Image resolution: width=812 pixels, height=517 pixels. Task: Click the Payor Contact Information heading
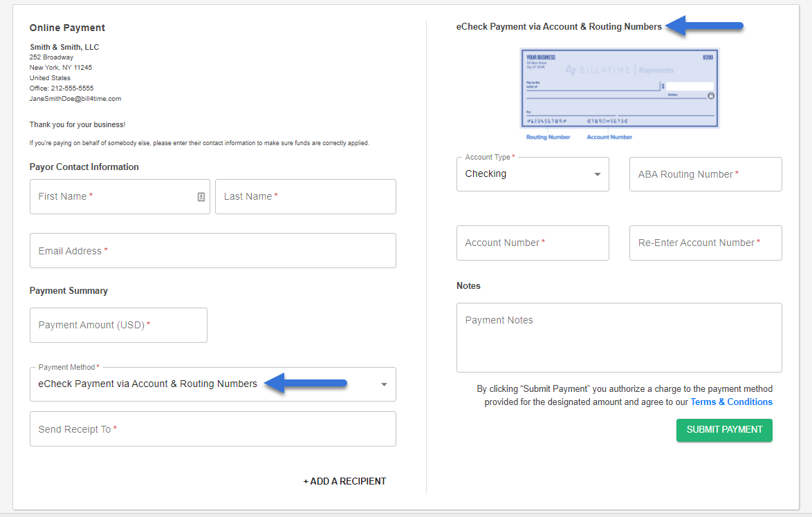[x=84, y=167]
